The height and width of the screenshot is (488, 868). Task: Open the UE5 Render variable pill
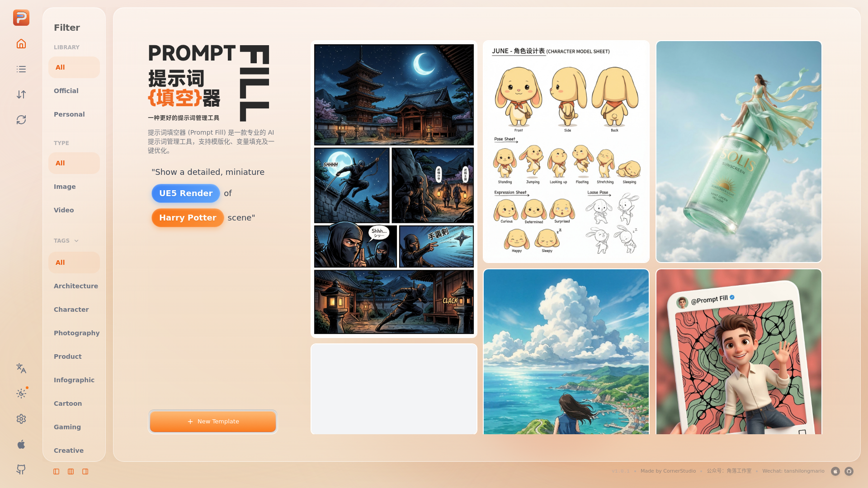tap(186, 193)
